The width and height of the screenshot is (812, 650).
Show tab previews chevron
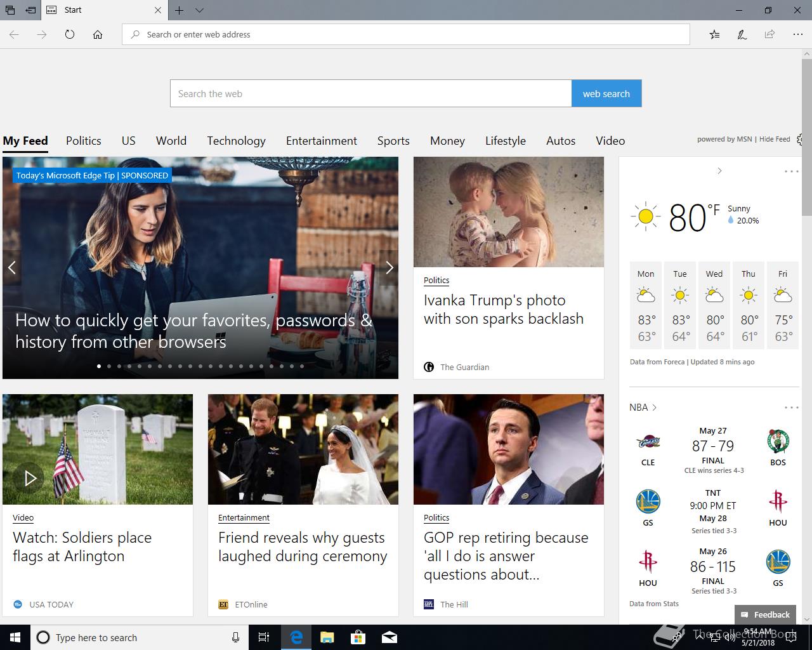coord(199,10)
